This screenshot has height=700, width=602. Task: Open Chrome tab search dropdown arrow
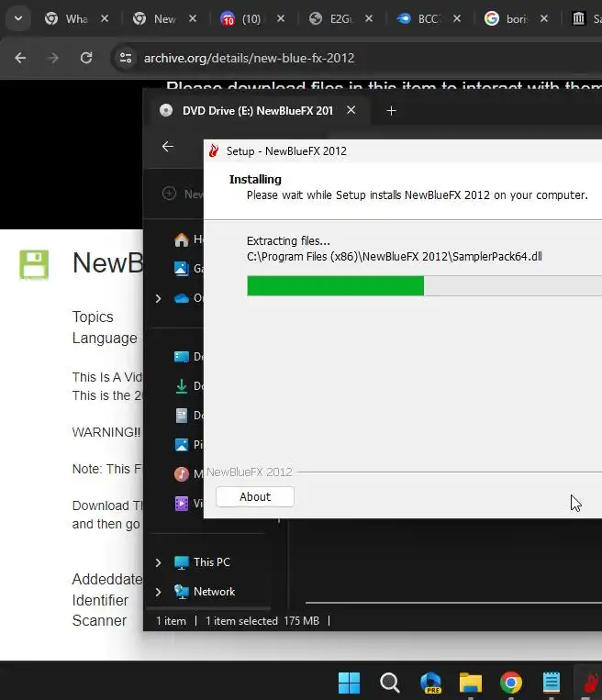(18, 18)
